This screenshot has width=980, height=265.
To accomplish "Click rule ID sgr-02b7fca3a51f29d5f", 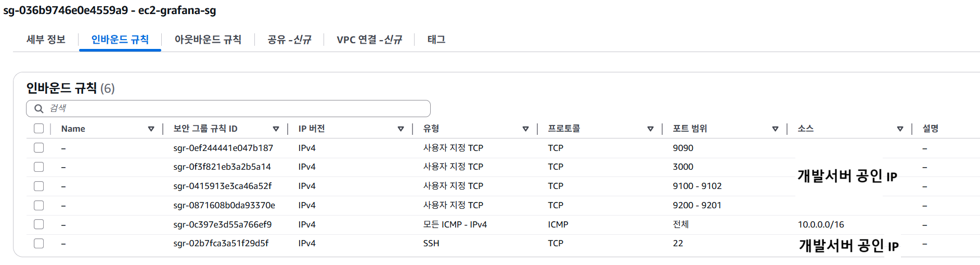I will click(221, 243).
